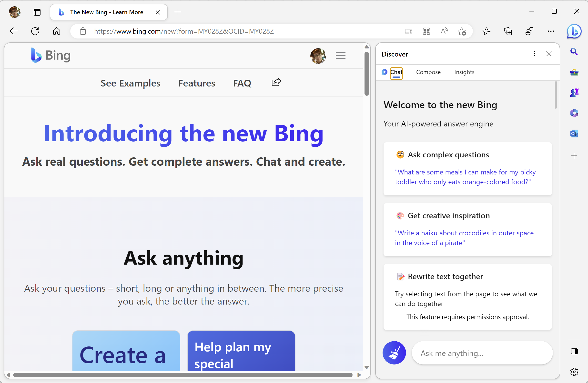Expand the Bing hamburger menu
This screenshot has height=383, width=588.
(340, 56)
